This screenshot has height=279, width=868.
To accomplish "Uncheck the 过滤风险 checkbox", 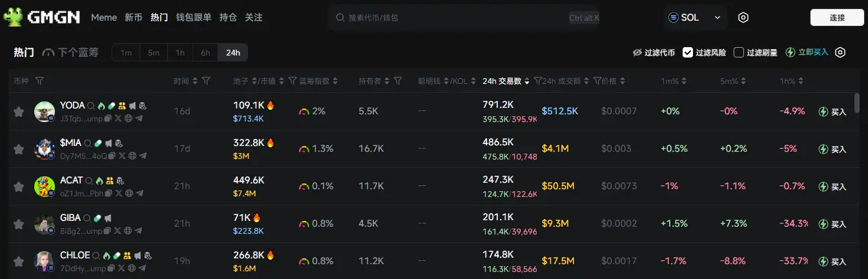I will point(688,52).
